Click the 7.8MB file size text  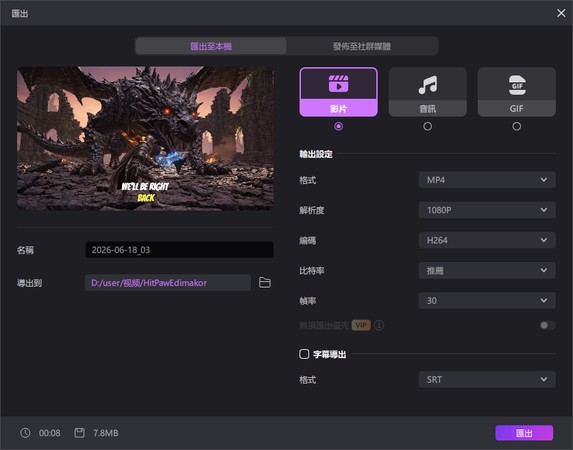tap(106, 433)
